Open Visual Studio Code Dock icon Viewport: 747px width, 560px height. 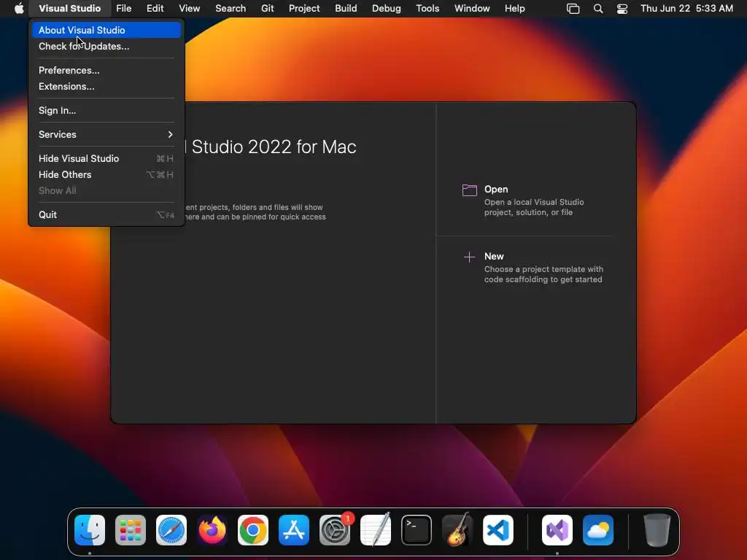(498, 530)
